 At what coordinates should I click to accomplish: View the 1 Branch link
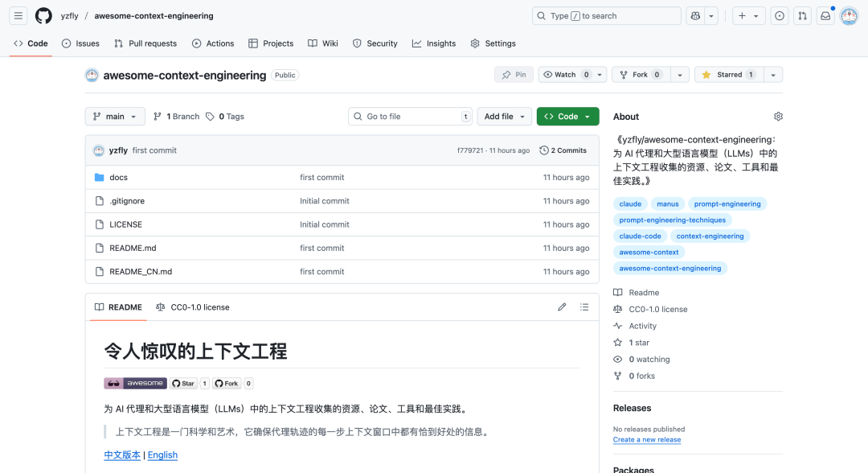tap(177, 117)
